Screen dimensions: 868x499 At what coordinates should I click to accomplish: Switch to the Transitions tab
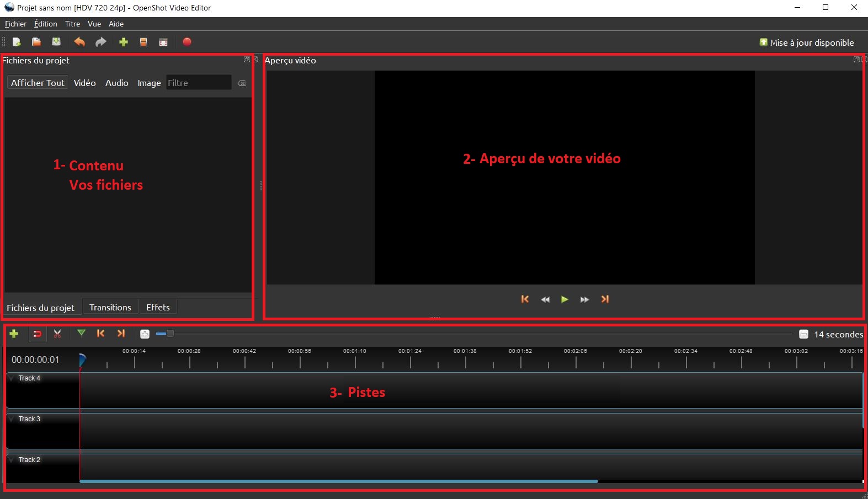tap(110, 307)
